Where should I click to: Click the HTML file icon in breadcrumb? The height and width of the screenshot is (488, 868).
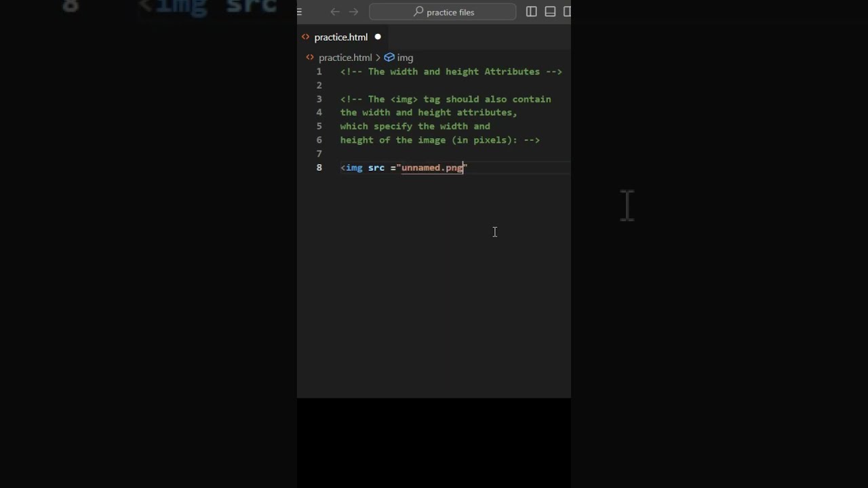pos(310,58)
